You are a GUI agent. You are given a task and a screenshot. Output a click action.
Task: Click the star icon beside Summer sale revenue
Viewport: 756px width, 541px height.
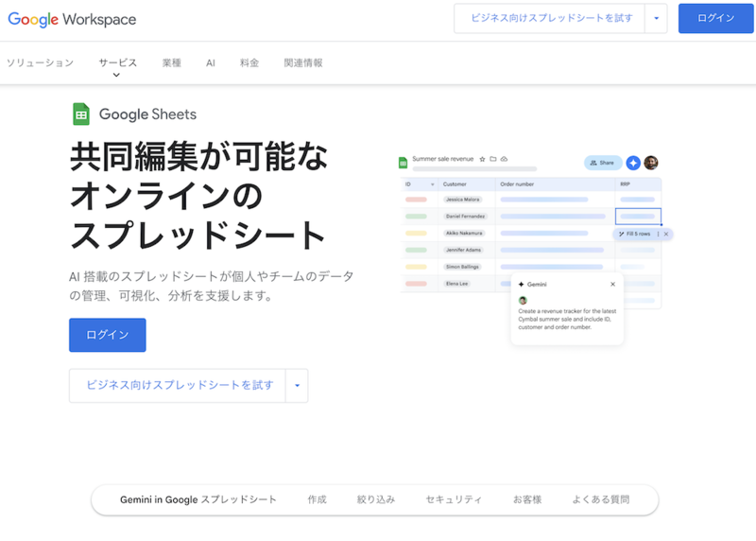click(x=482, y=159)
